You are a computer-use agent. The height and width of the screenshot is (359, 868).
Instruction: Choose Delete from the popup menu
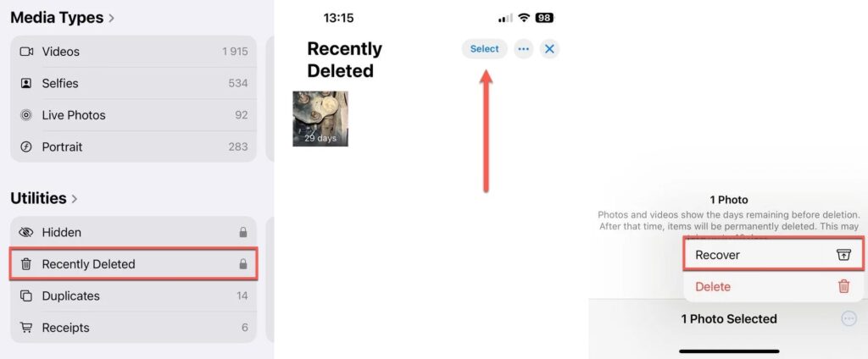pos(773,286)
